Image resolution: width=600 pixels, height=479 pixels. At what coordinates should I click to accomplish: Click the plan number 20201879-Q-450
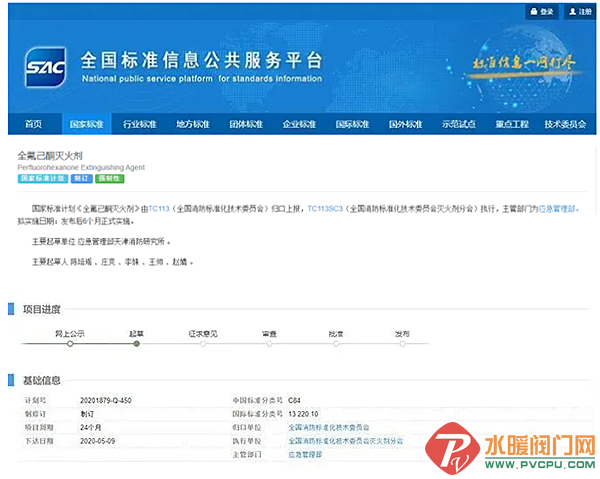[106, 401]
